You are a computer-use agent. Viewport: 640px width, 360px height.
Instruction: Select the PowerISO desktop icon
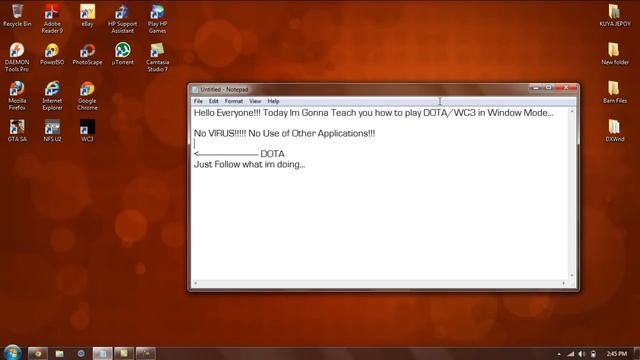[x=52, y=53]
